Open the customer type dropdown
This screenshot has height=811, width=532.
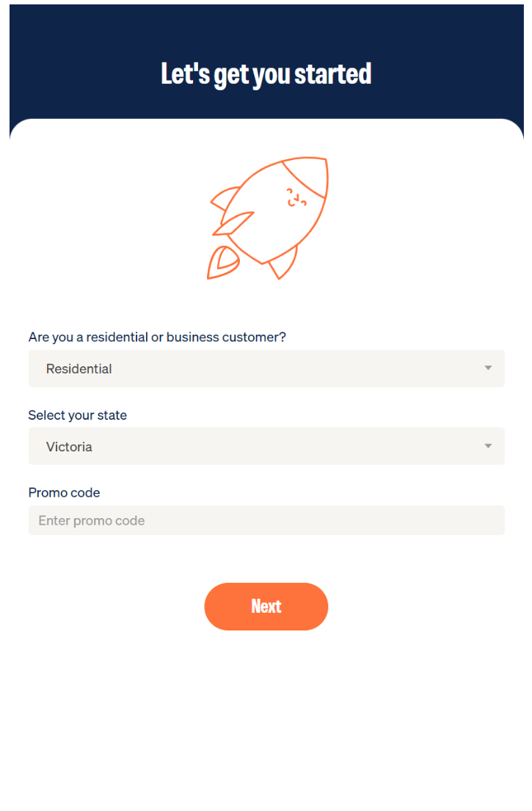point(266,368)
